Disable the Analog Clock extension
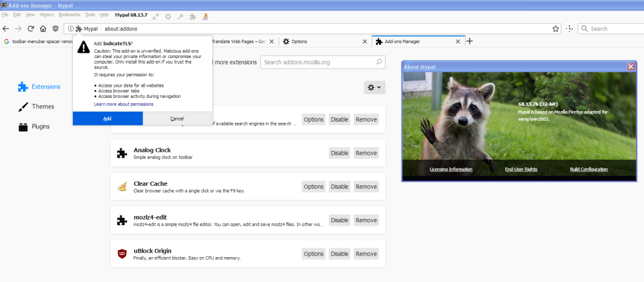The width and height of the screenshot is (644, 282). [x=340, y=153]
